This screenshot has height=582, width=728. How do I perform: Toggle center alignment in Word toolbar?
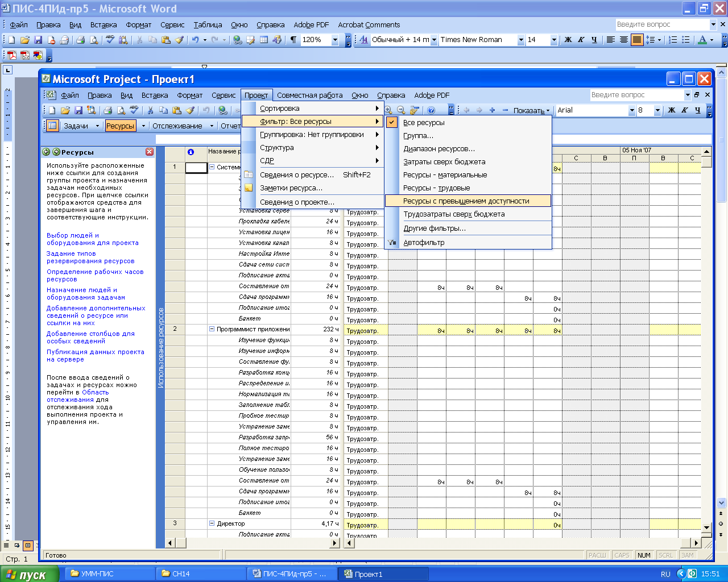624,40
